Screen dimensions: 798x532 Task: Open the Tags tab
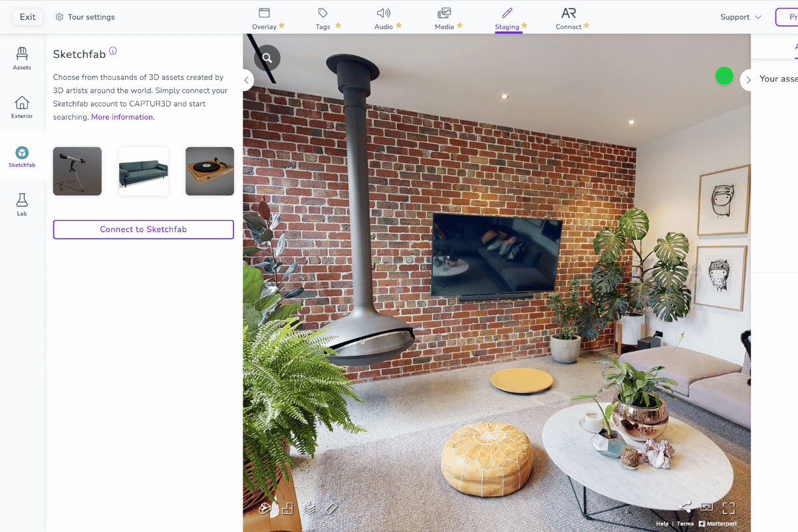point(328,18)
